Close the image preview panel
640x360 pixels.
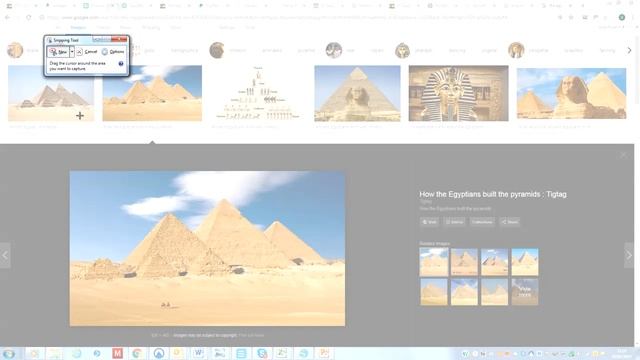click(x=623, y=155)
